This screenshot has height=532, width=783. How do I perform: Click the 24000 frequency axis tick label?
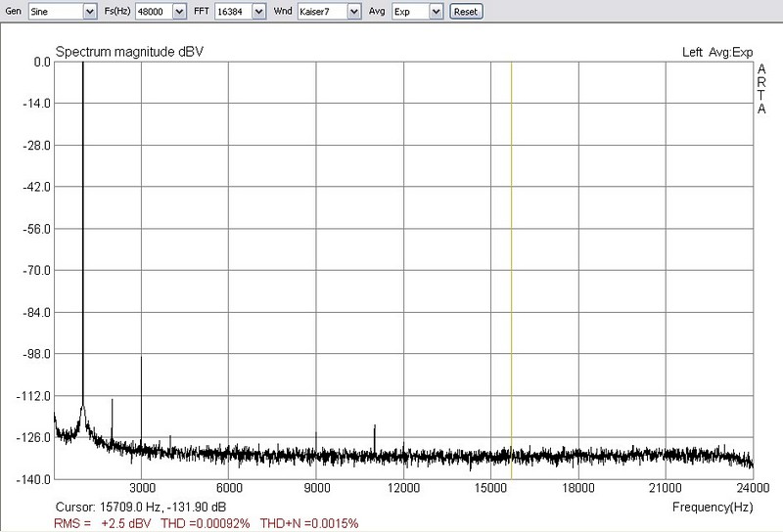pyautogui.click(x=753, y=488)
